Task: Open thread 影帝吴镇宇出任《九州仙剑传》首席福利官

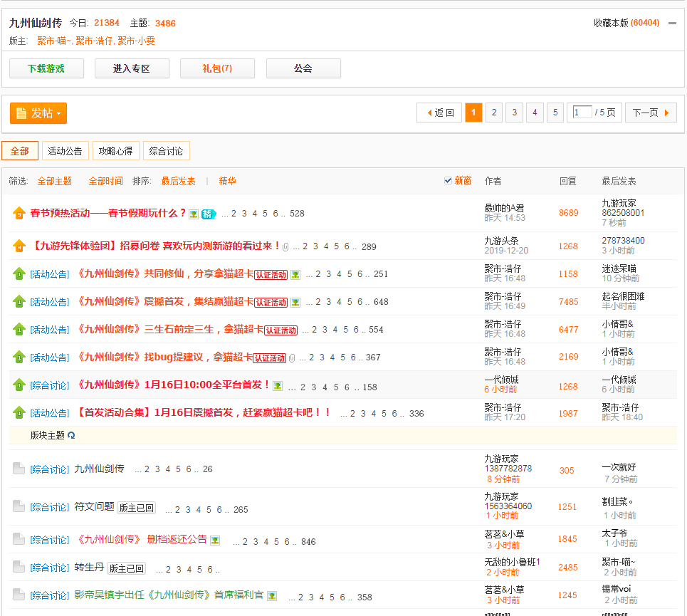Action: coord(169,595)
